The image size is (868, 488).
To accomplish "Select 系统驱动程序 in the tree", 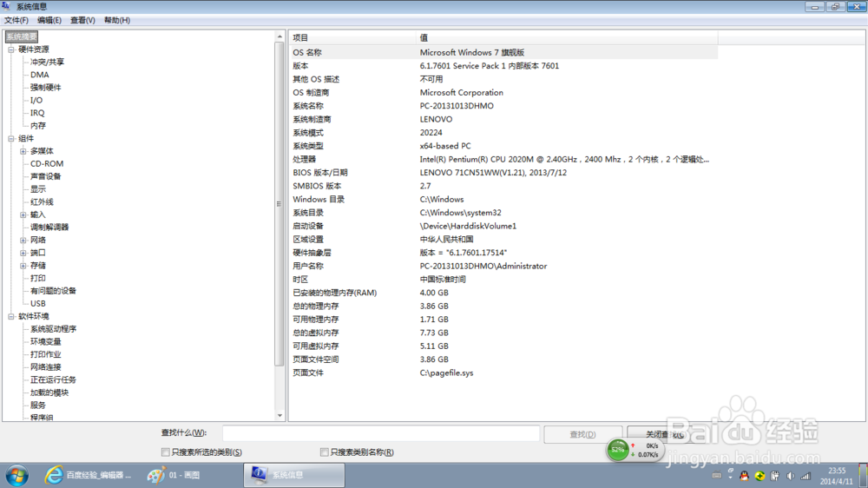I will [53, 329].
